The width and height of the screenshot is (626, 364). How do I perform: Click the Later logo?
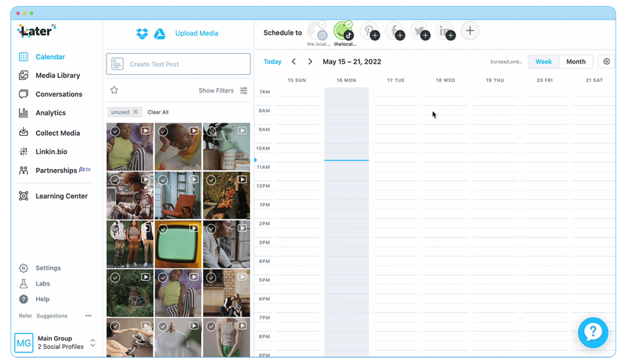tap(36, 31)
